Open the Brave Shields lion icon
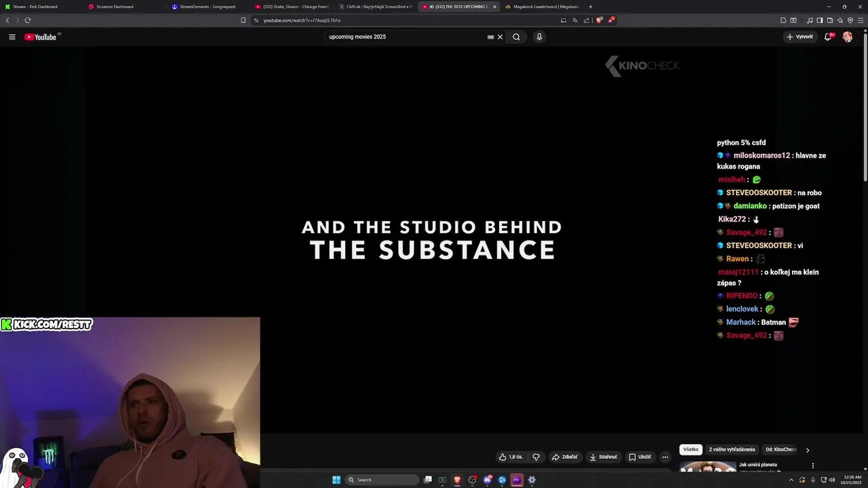 tap(599, 20)
